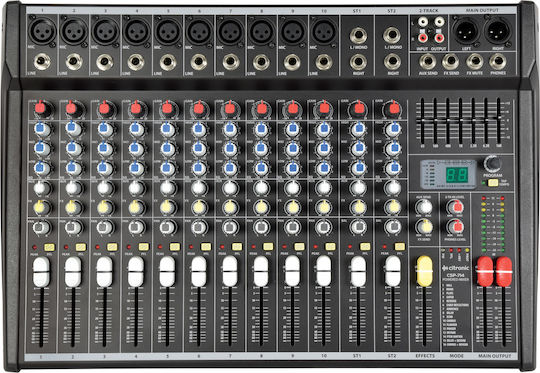Image resolution: width=540 pixels, height=373 pixels.
Task: Click the yellow Tap Tempo button
Action: (493, 183)
